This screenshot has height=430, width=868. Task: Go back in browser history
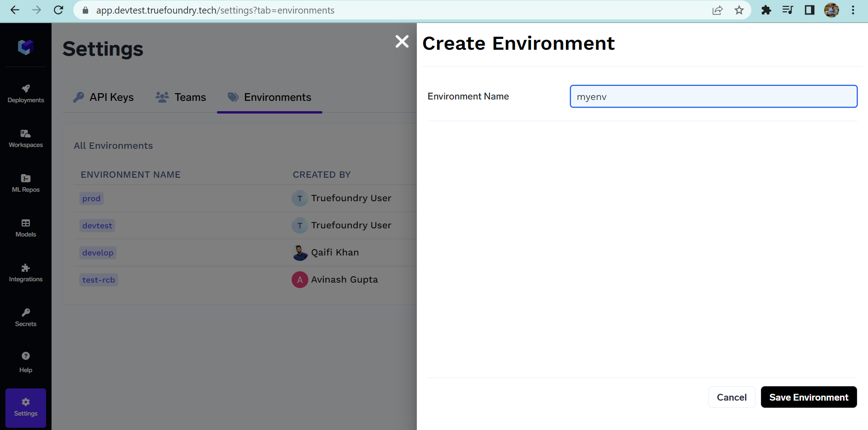pyautogui.click(x=15, y=10)
